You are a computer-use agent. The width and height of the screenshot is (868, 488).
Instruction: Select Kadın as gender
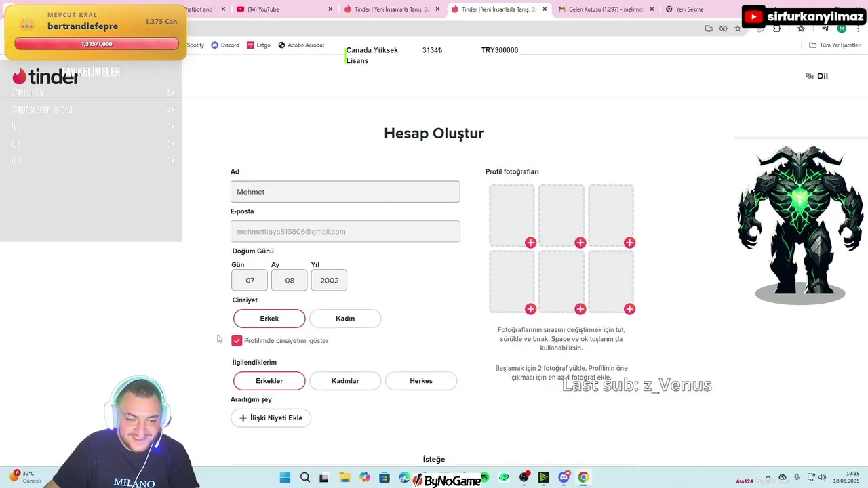(345, 319)
